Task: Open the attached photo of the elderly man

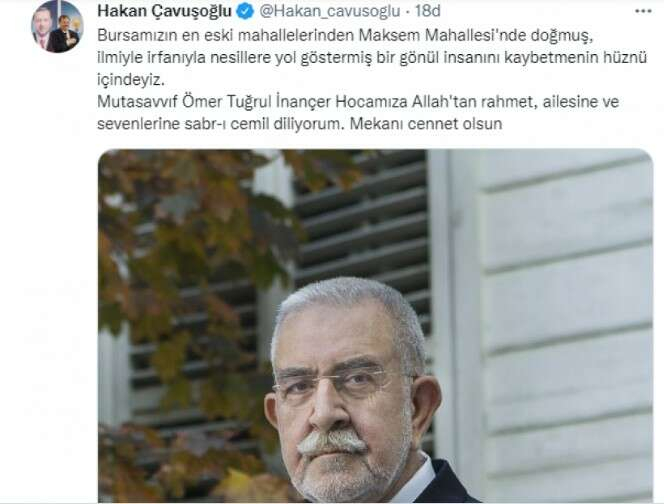Action: tap(375, 326)
